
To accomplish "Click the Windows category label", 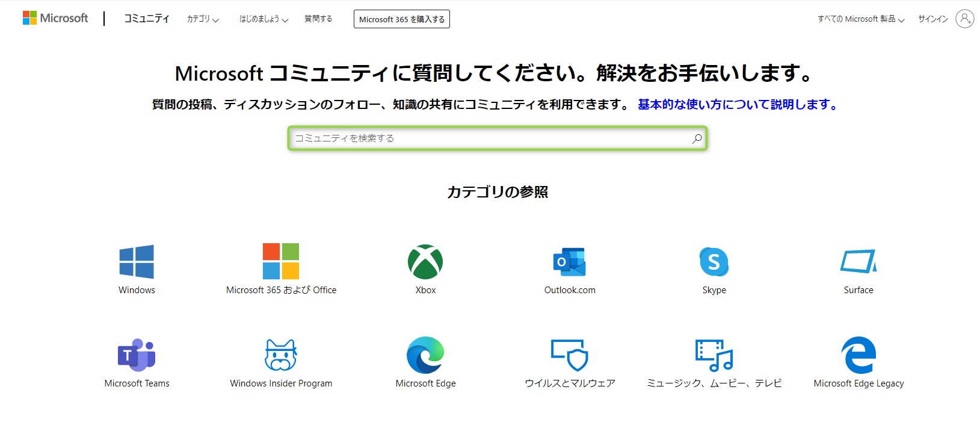I will click(x=137, y=290).
